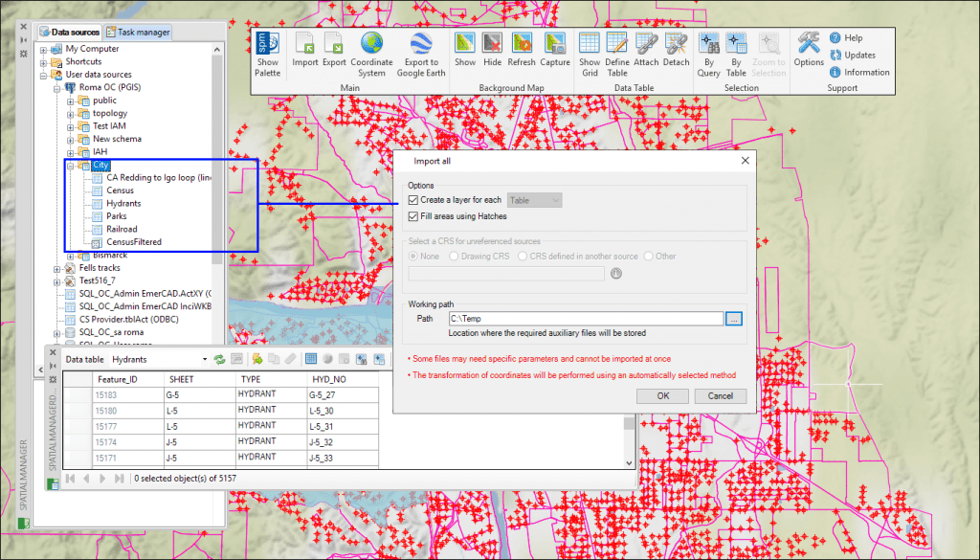Toggle Create a layer for each checkbox
Viewport: 980px width, 560px height.
[x=413, y=200]
